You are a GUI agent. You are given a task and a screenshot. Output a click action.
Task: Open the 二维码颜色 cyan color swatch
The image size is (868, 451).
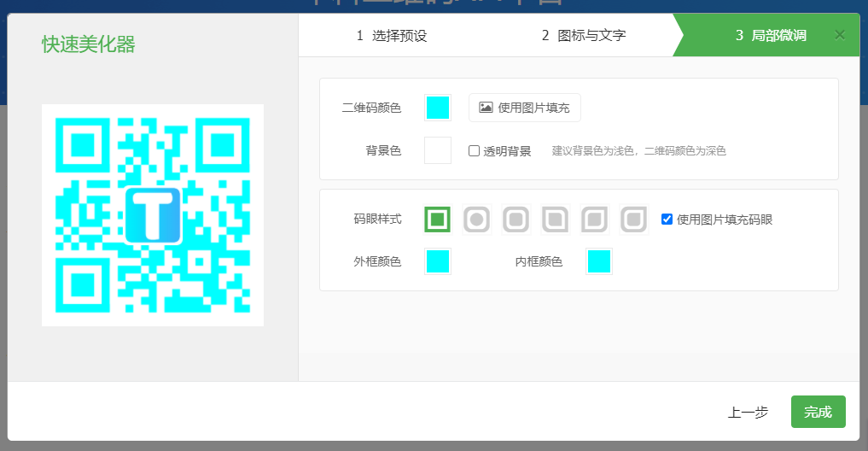[x=438, y=108]
